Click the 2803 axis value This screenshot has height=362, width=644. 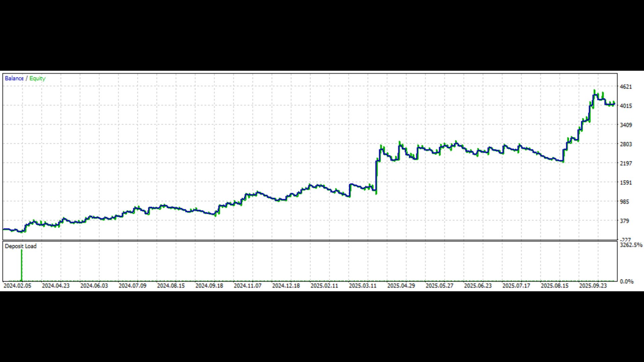point(626,144)
